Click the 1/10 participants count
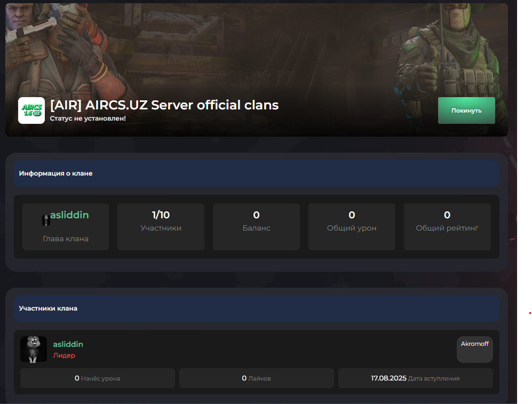532x404 pixels. [161, 215]
